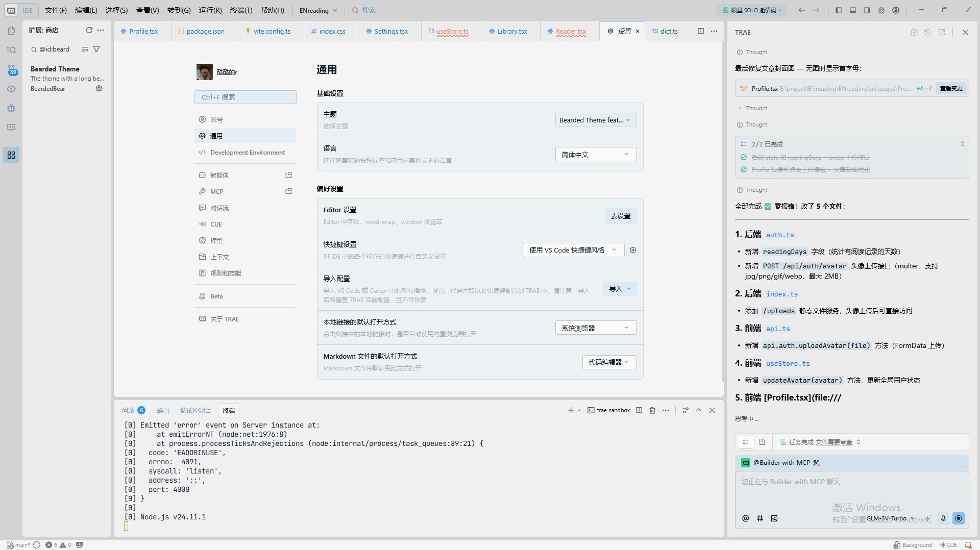Image resolution: width=980 pixels, height=550 pixels.
Task: Open the 终端(T) menu
Action: coord(241,10)
